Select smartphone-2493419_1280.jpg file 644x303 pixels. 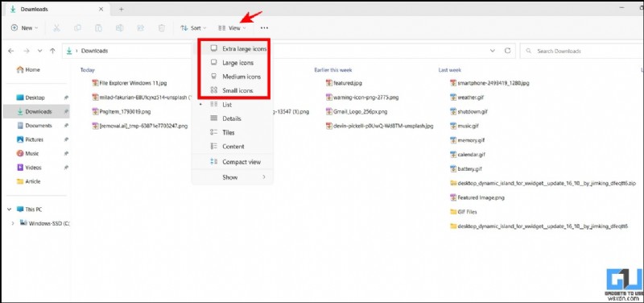click(489, 83)
